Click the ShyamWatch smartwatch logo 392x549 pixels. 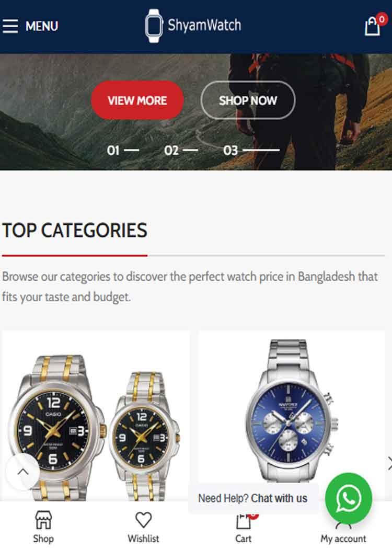tap(154, 26)
